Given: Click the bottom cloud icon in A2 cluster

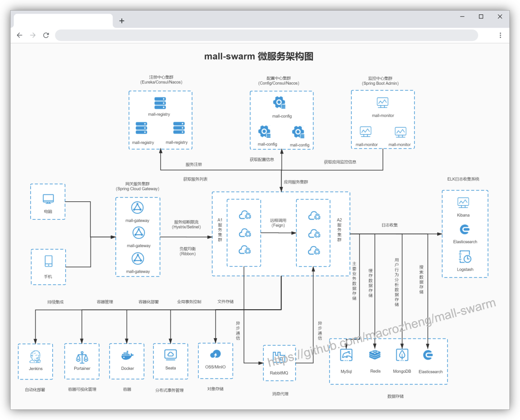Looking at the screenshot, I should tap(314, 250).
